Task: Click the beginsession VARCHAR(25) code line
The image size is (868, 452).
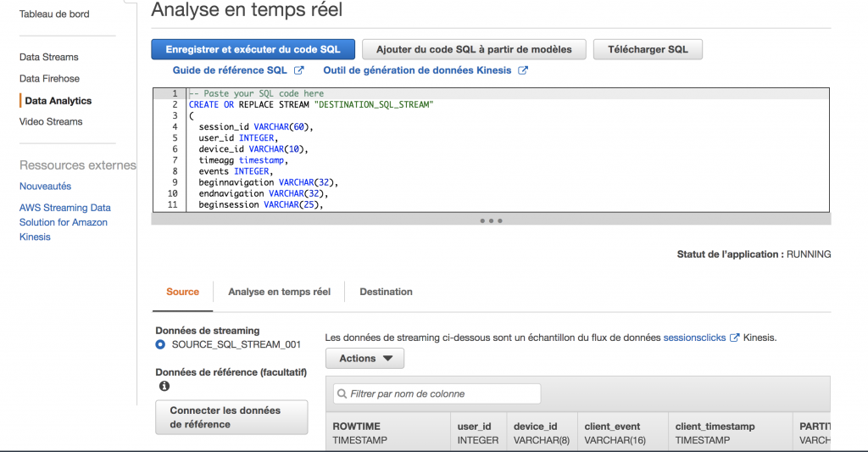Action: 261,204
